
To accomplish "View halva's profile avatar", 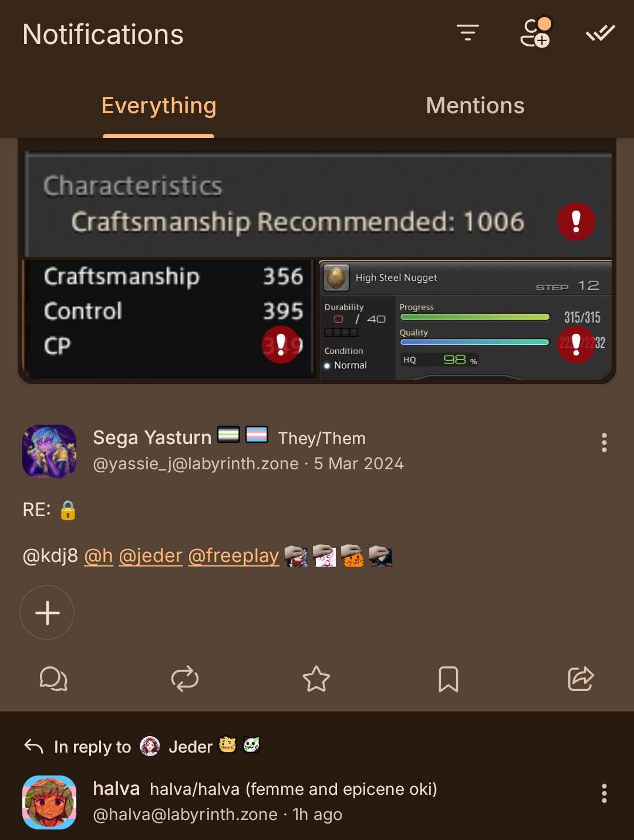I will coord(49,802).
